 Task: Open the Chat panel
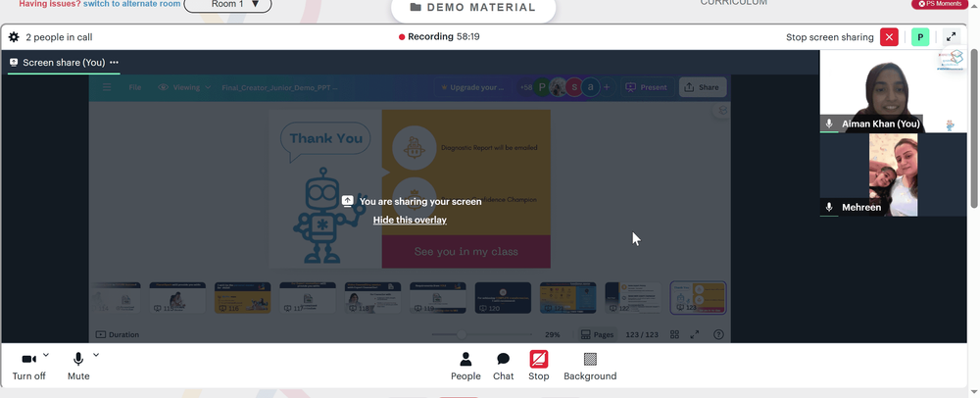(503, 366)
